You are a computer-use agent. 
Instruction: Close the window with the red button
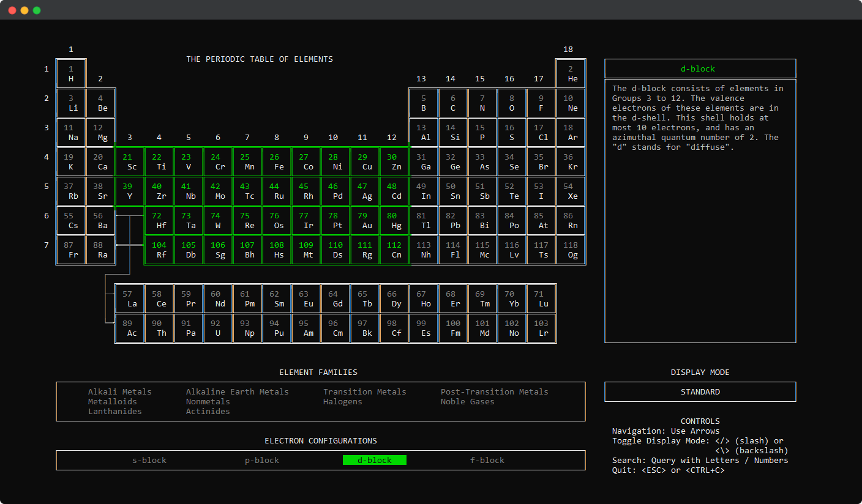(x=12, y=10)
